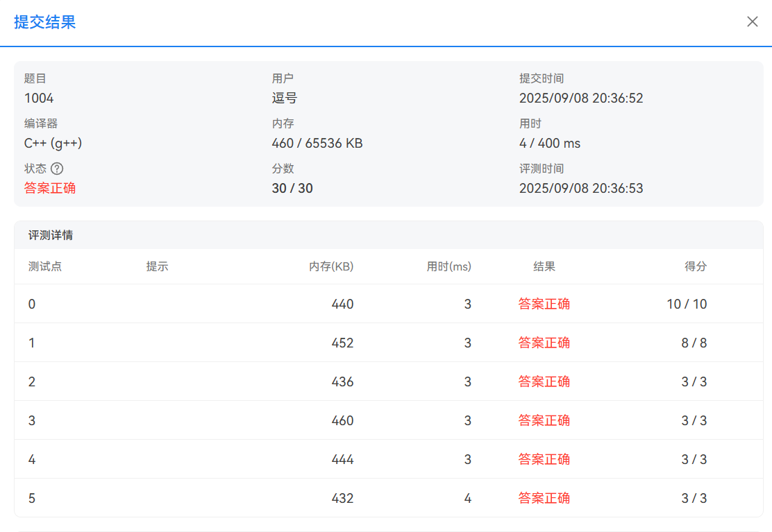772x532 pixels.
Task: Click the 得分 column header
Action: point(696,266)
